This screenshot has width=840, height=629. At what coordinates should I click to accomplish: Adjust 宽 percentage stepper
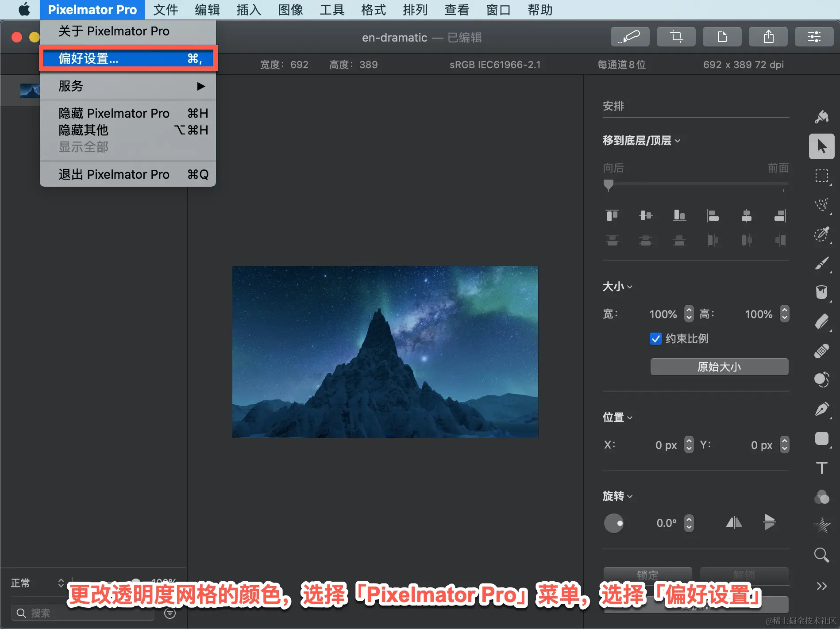coord(689,314)
